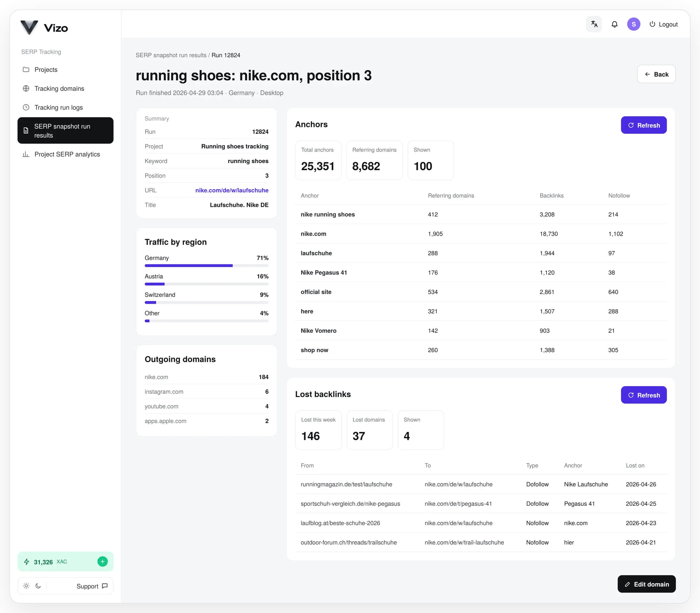Click the Germany traffic progress bar
The image size is (700, 613).
[206, 266]
